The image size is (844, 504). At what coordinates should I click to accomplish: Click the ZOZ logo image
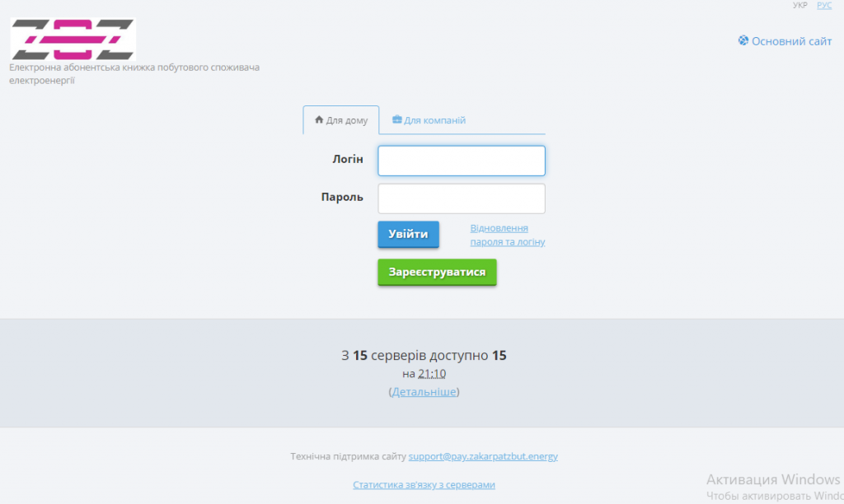coord(73,39)
